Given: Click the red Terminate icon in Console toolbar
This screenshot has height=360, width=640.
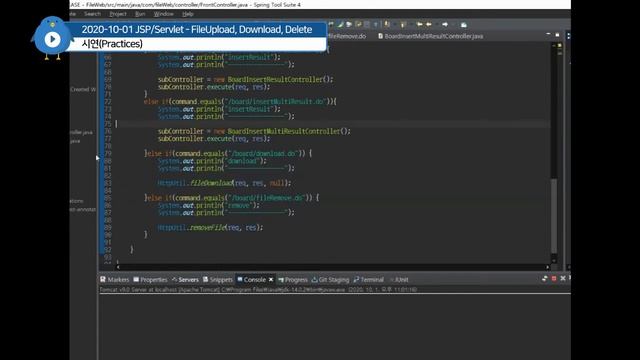Looking at the screenshot, I should pyautogui.click(x=554, y=278).
